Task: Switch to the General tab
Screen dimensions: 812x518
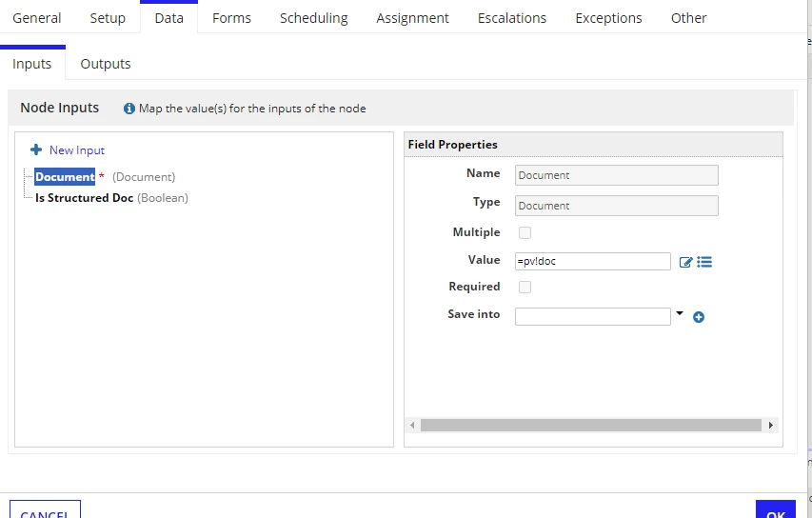Action: pyautogui.click(x=37, y=18)
